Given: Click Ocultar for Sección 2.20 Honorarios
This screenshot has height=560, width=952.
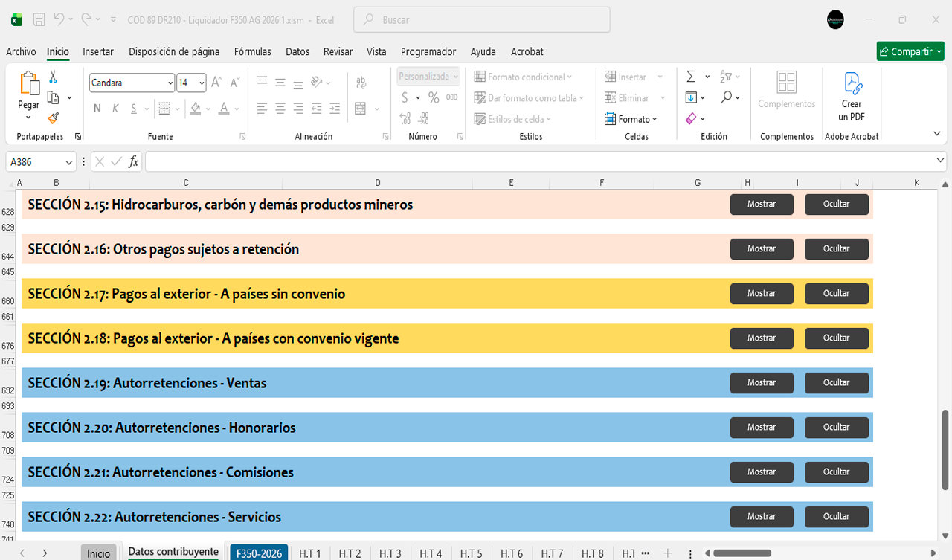Looking at the screenshot, I should click(x=836, y=428).
